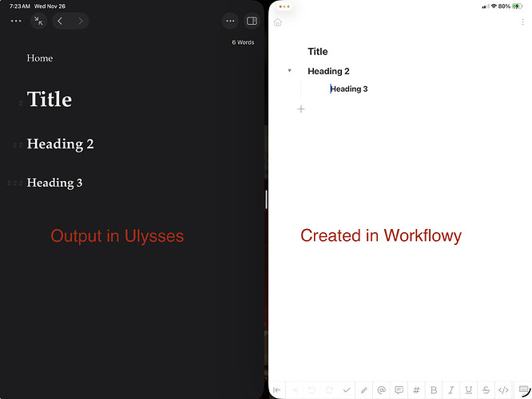Add a new item with plus icon
The image size is (532, 399).
[301, 109]
